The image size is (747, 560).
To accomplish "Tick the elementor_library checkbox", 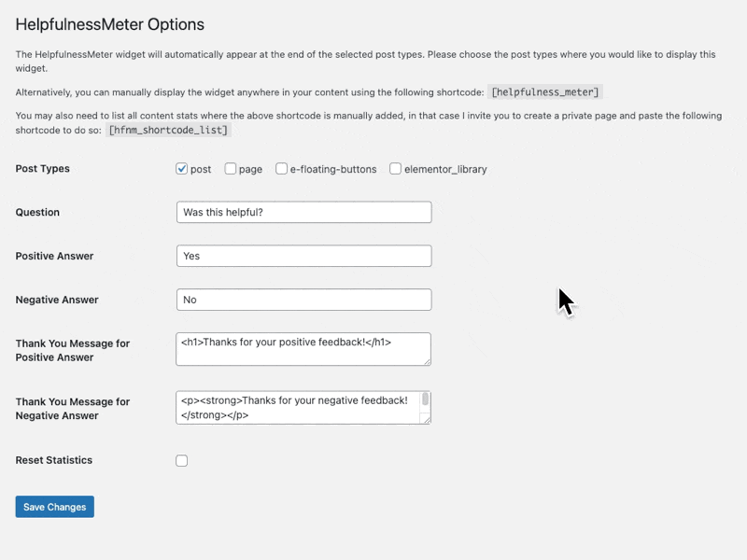I will 395,169.
